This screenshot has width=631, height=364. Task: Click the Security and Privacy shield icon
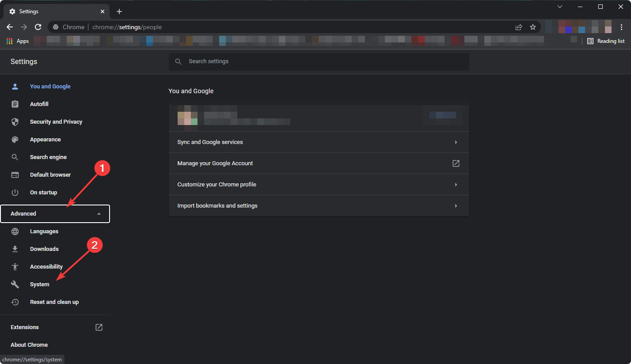click(x=15, y=122)
